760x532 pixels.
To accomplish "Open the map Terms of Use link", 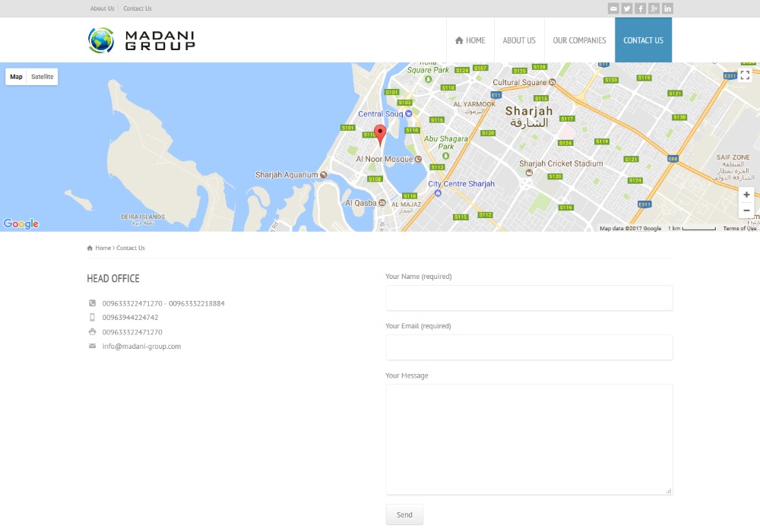I will coord(739,228).
